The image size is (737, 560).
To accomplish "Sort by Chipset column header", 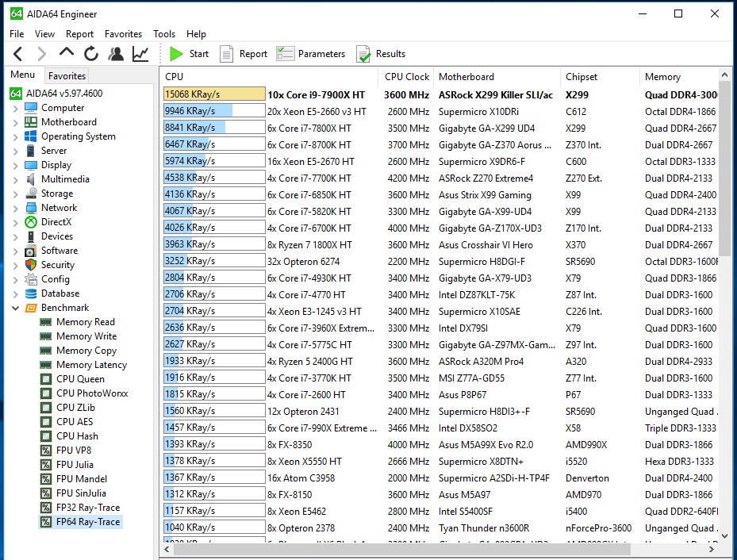I will click(x=600, y=77).
